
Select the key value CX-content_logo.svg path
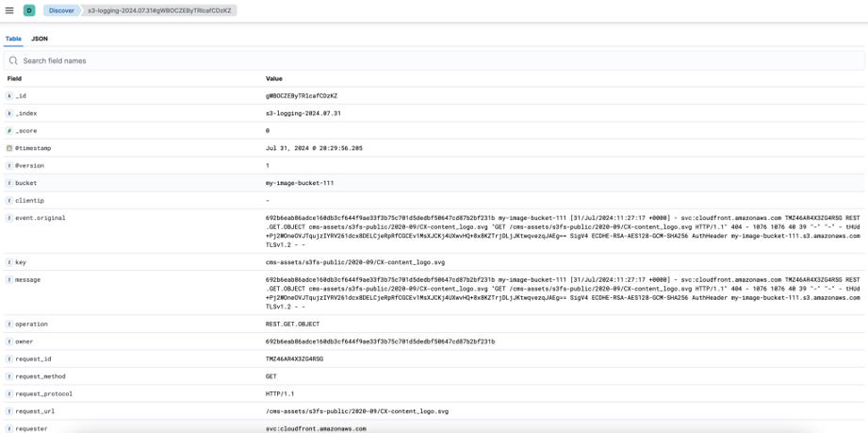pos(357,262)
